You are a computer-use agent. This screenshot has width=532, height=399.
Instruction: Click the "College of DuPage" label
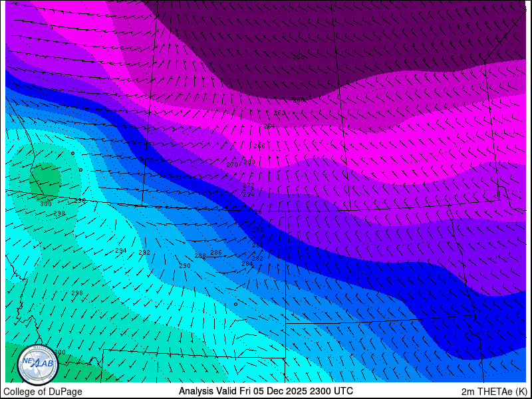click(x=43, y=392)
